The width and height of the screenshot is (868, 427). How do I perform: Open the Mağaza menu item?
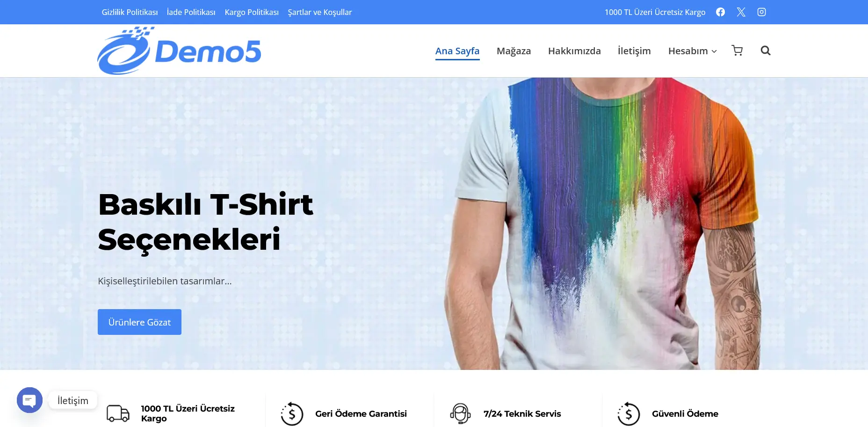[x=514, y=51]
